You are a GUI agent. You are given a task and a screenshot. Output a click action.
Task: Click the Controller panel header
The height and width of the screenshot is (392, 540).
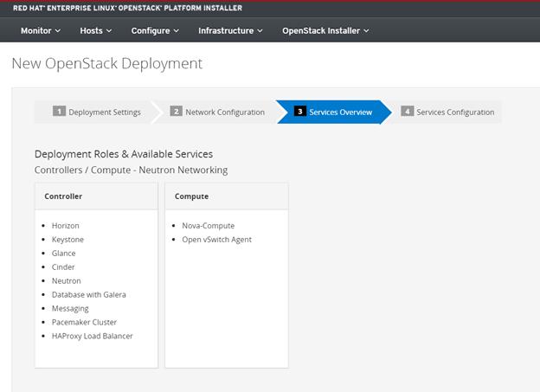(x=96, y=196)
